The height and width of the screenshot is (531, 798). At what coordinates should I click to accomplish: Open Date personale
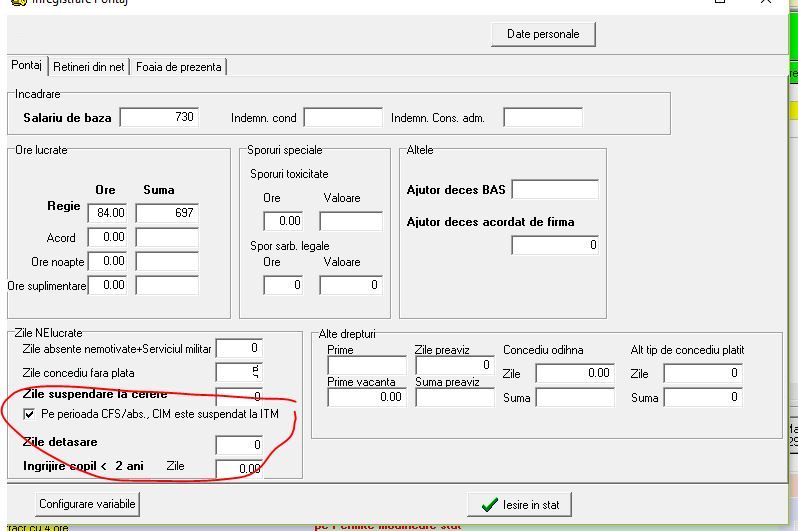point(543,34)
